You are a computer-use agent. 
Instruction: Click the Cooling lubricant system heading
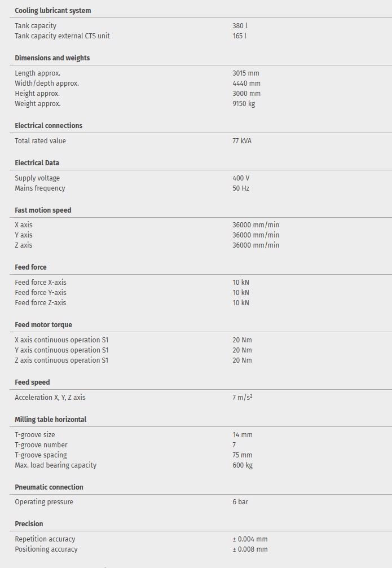coord(52,11)
